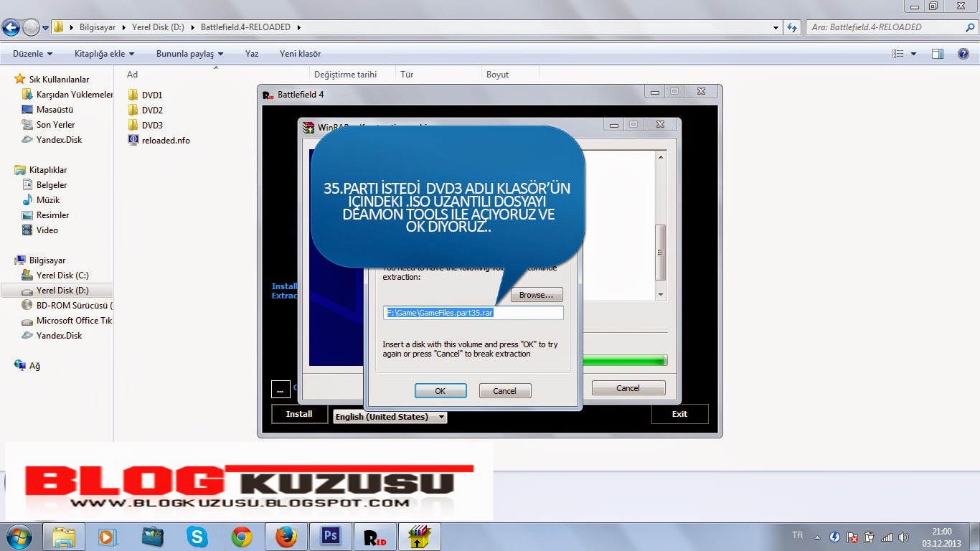Open the Düzenle menu
The width and height of the screenshot is (980, 551).
[32, 54]
